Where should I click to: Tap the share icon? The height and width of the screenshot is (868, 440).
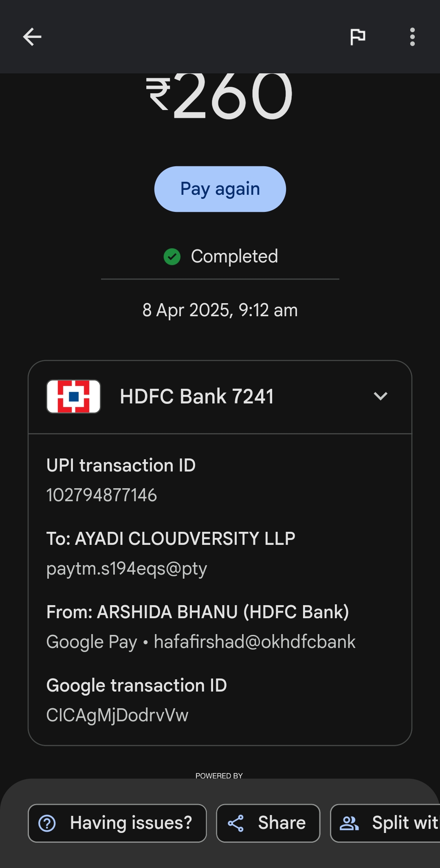tap(236, 823)
